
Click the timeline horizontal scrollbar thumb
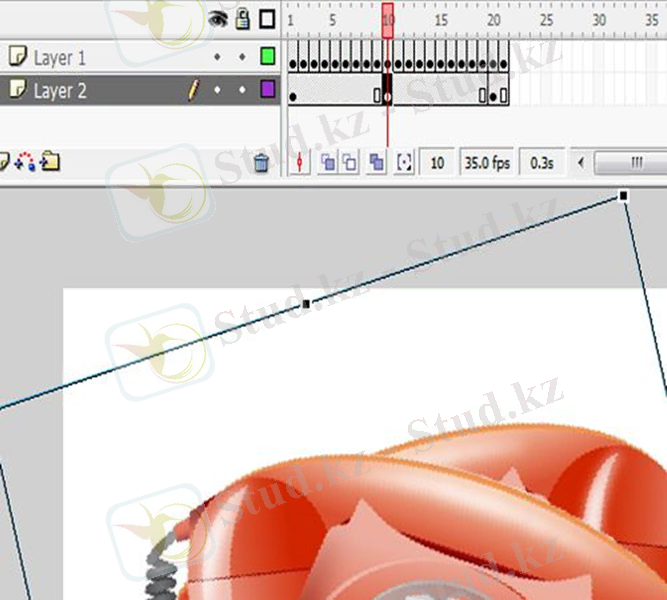[x=631, y=163]
